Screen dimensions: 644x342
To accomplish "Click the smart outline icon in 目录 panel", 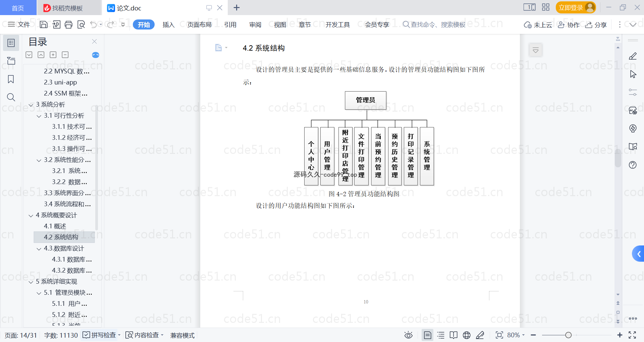I will click(x=96, y=55).
